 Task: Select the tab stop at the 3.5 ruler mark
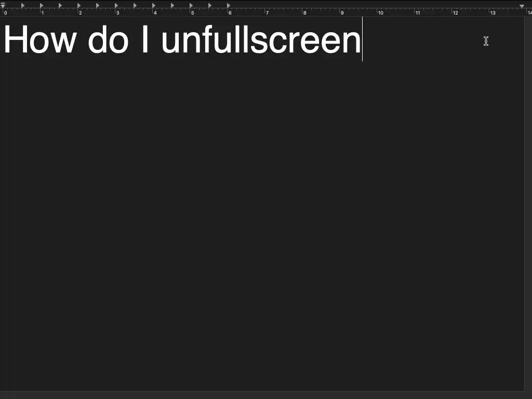pyautogui.click(x=135, y=5)
